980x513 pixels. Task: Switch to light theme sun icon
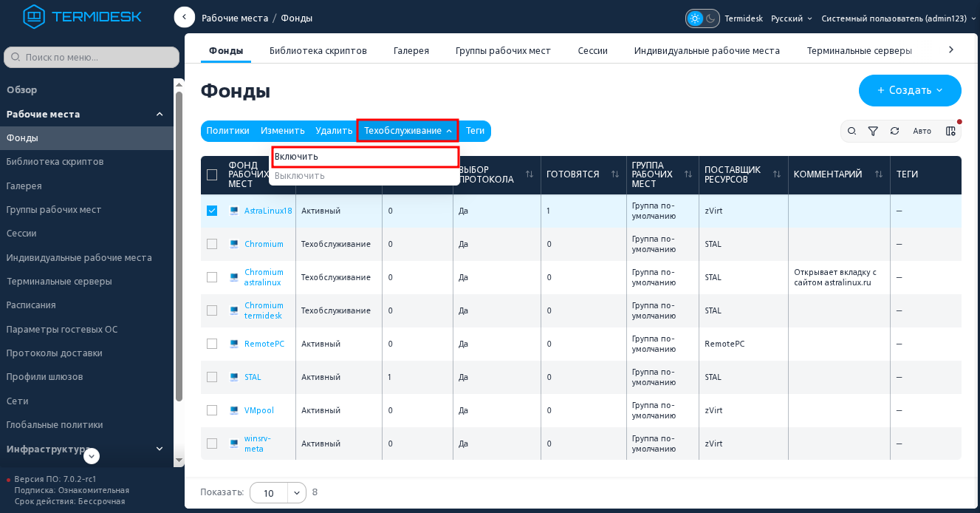pos(694,18)
